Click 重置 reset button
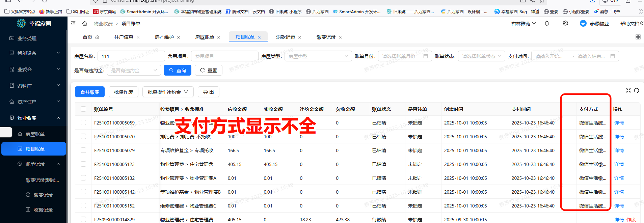Image resolution: width=644 pixels, height=223 pixels. pos(209,70)
